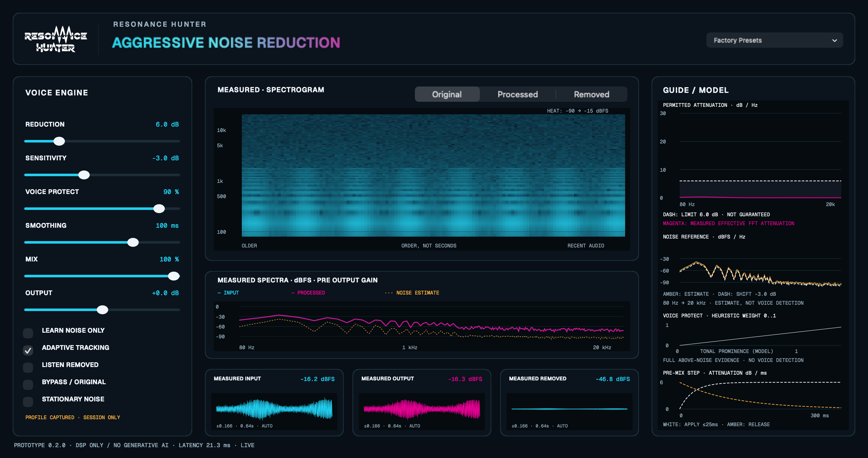The height and width of the screenshot is (458, 868).
Task: Click the Output value +0.0 dB
Action: click(165, 293)
